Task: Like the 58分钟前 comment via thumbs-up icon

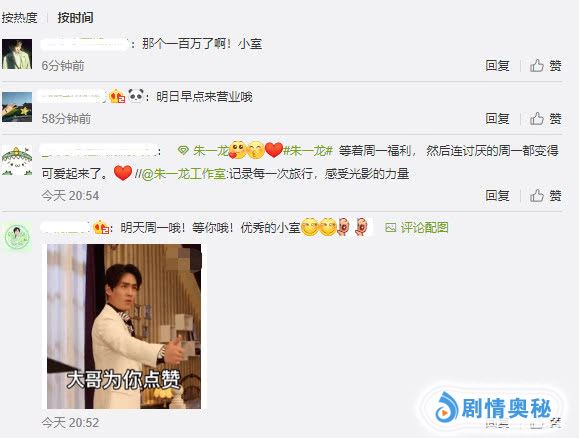Action: [x=537, y=119]
